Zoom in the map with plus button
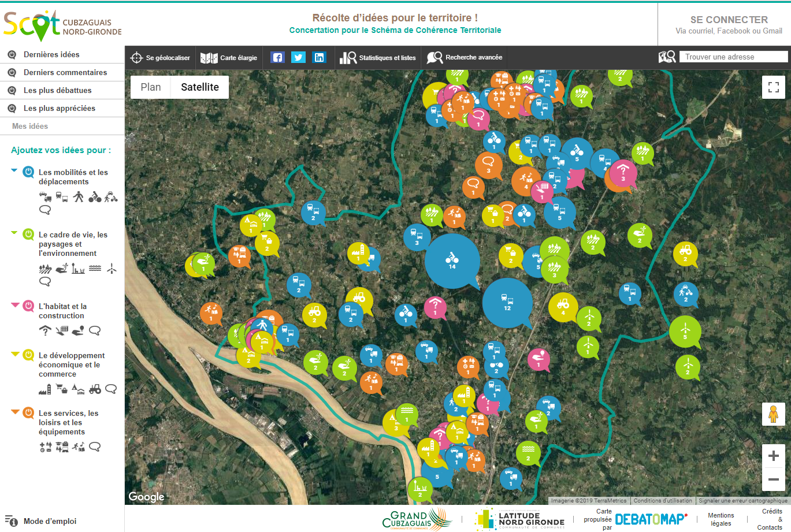791x532 pixels. pos(773,456)
